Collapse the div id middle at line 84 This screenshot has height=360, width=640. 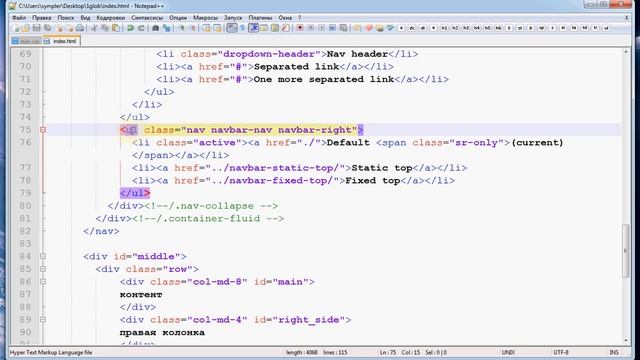point(43,256)
